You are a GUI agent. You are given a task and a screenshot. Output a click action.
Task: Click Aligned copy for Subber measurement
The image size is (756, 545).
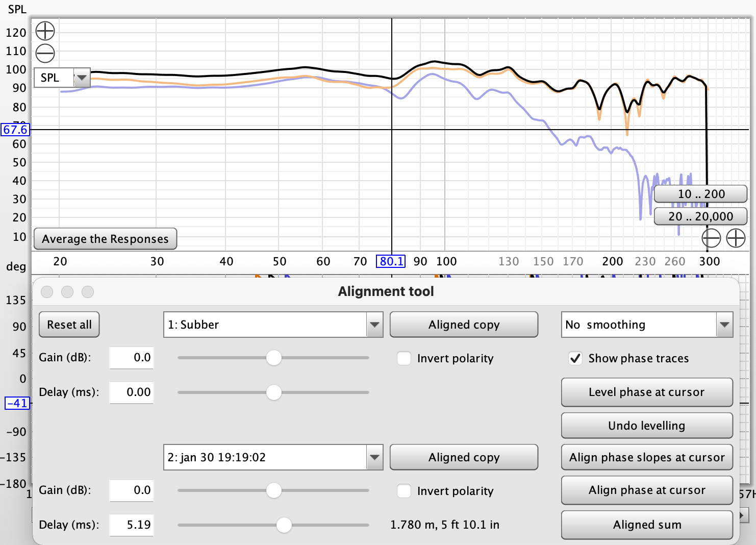click(464, 325)
